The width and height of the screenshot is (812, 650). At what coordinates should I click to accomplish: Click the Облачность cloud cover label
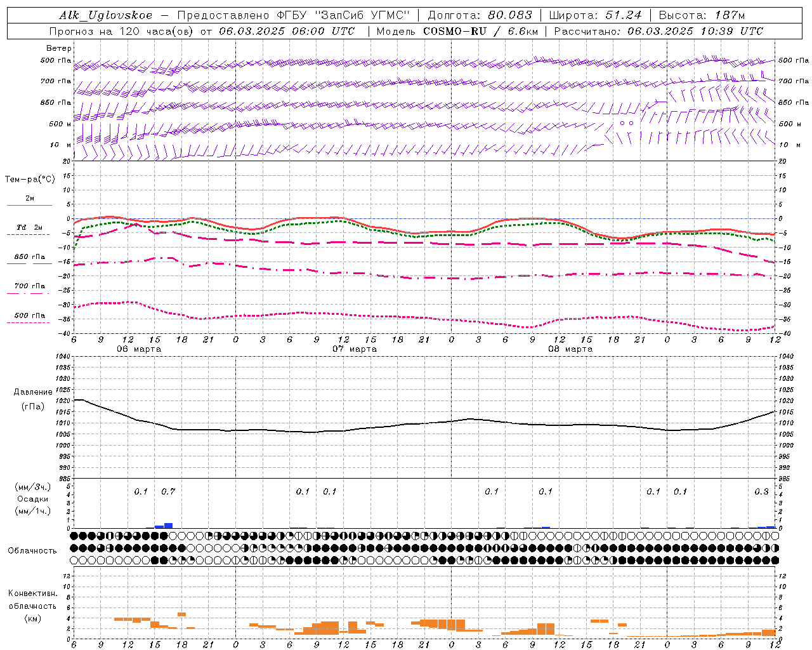[32, 551]
